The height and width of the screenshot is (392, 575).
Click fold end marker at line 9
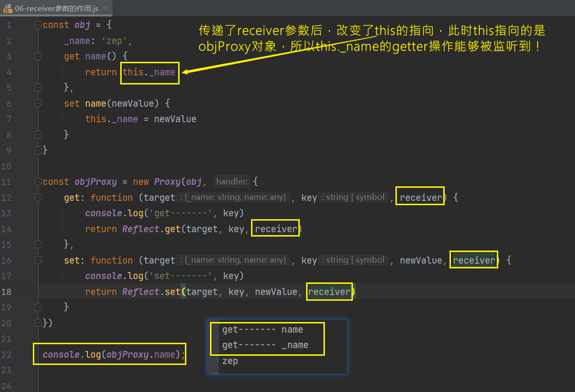click(38, 150)
